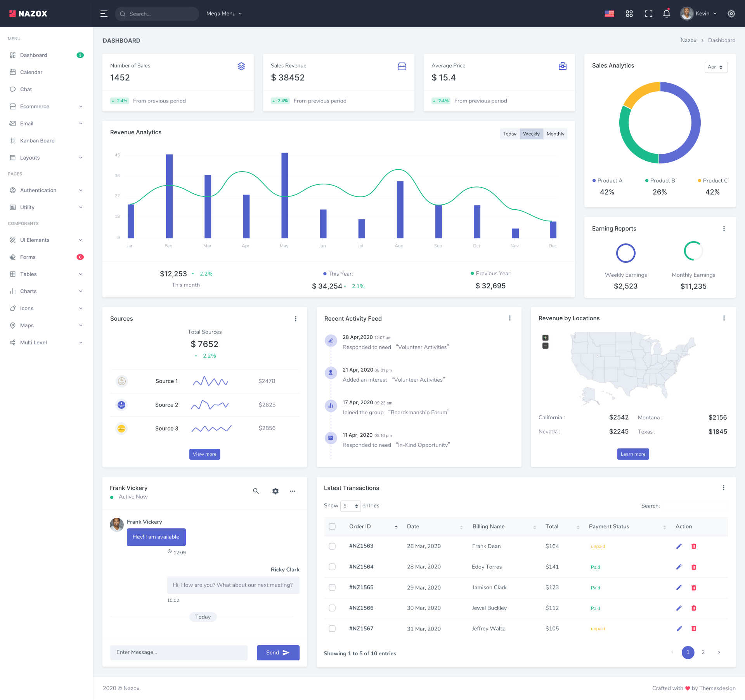Expand Authentication submenu in sidebar
This screenshot has width=745, height=700.
(47, 190)
